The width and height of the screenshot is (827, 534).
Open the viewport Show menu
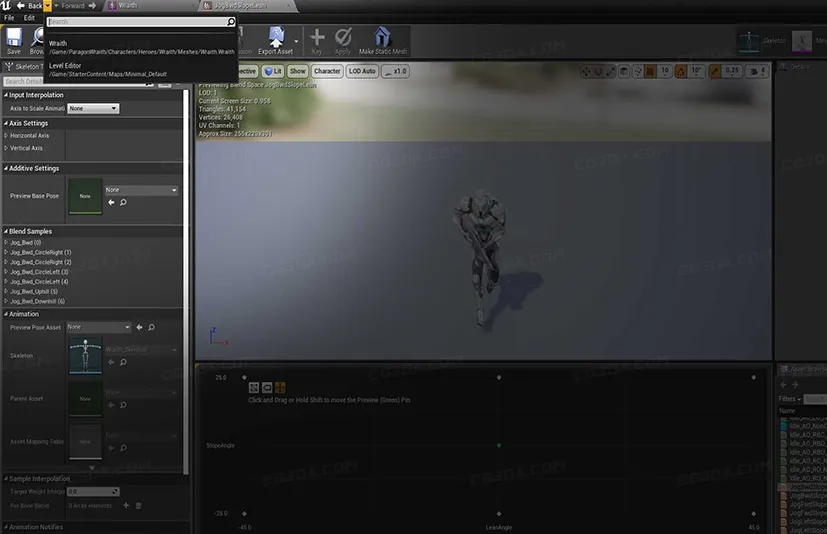pos(297,71)
